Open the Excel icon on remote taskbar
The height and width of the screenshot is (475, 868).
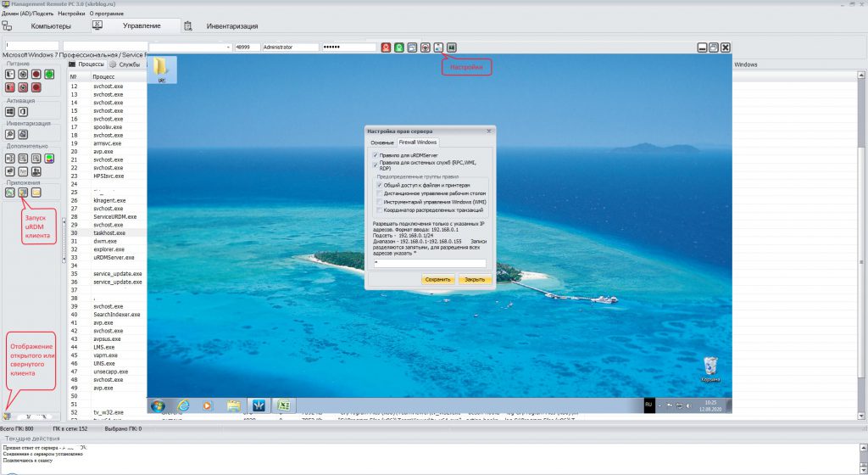(284, 405)
